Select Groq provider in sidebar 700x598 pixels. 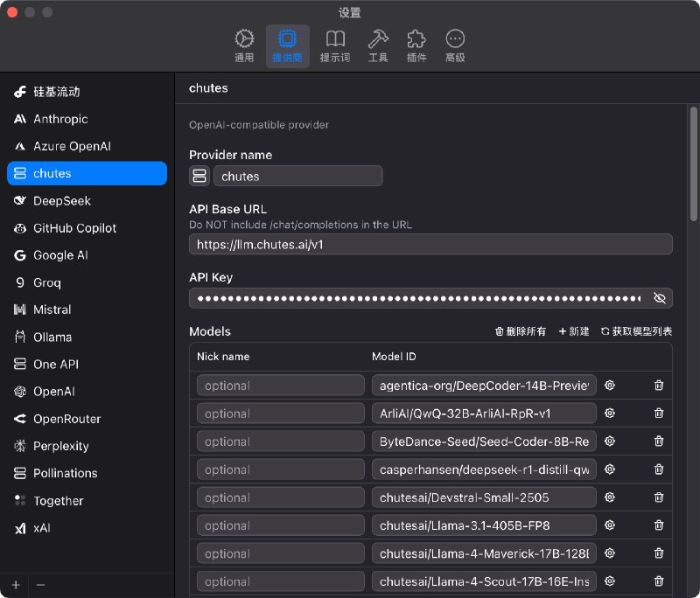(x=87, y=282)
